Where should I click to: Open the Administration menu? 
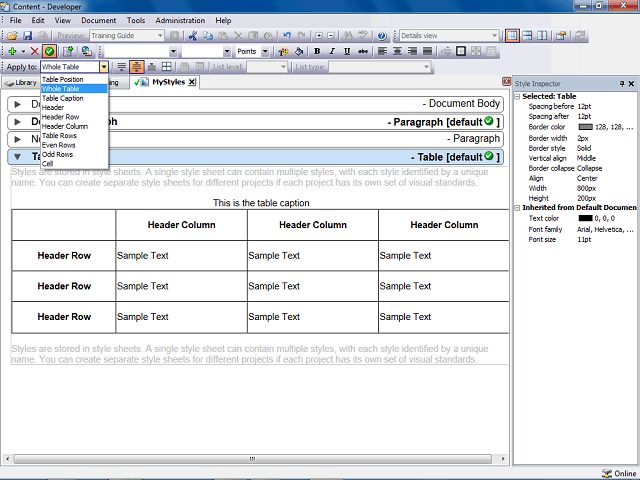tap(180, 20)
